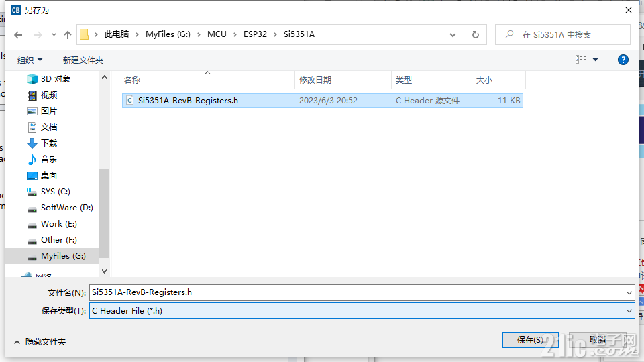The image size is (644, 362).
Task: Click the 文件名 input field
Action: [x=356, y=293]
